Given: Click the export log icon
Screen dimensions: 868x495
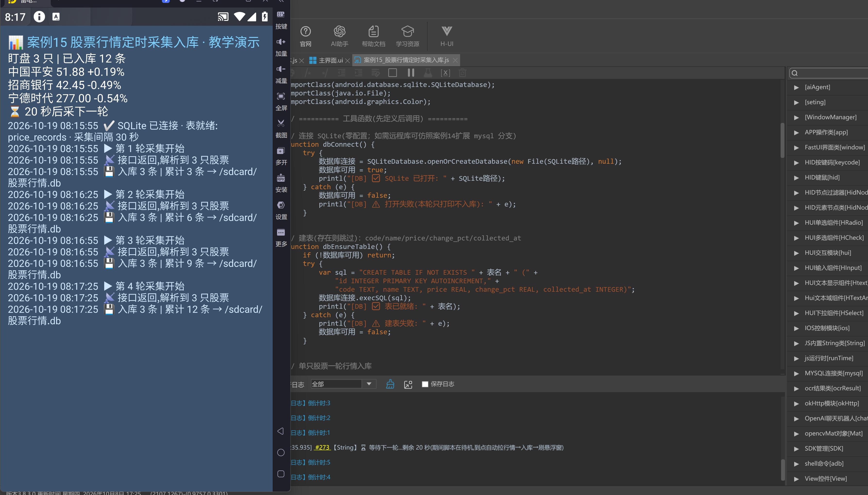Looking at the screenshot, I should pos(408,384).
